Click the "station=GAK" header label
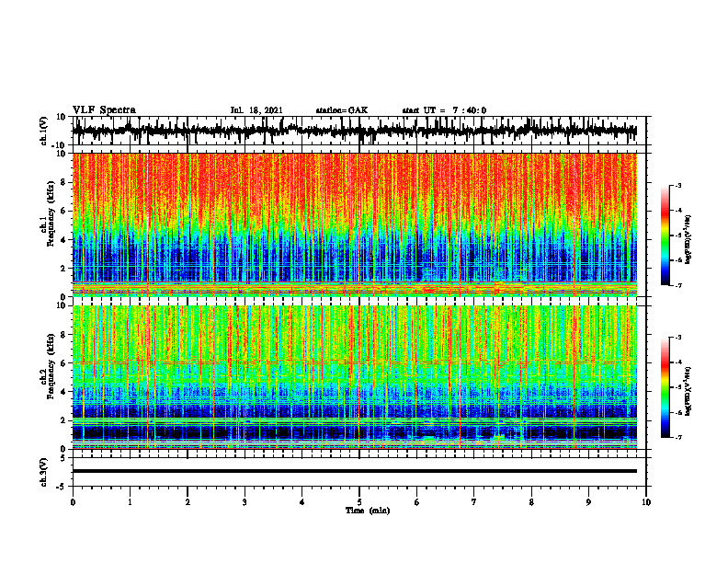 pos(342,110)
